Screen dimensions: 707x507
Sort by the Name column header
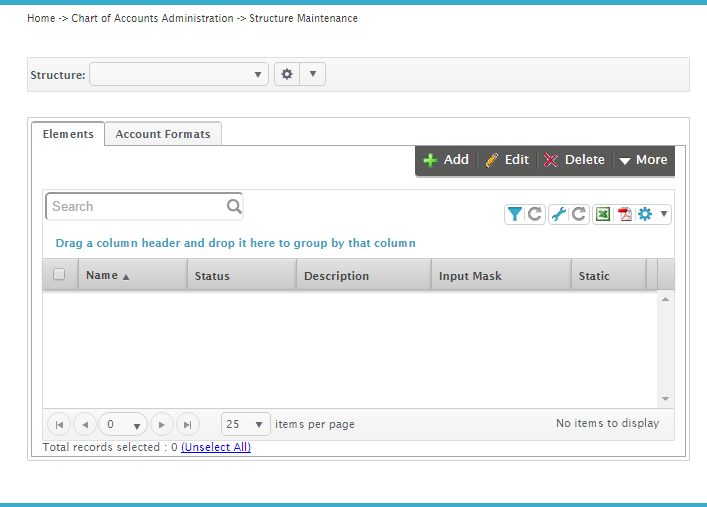[133, 275]
